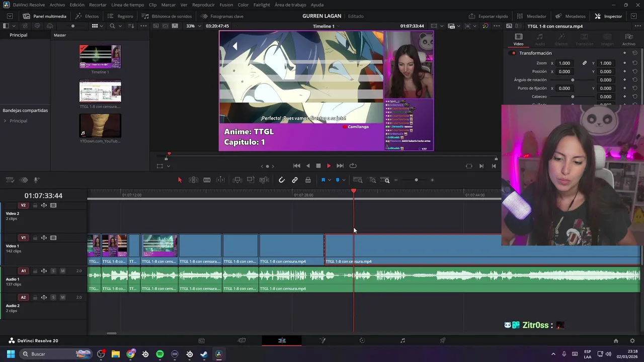
Task: Click the blue Marker icon
Action: pos(338,180)
